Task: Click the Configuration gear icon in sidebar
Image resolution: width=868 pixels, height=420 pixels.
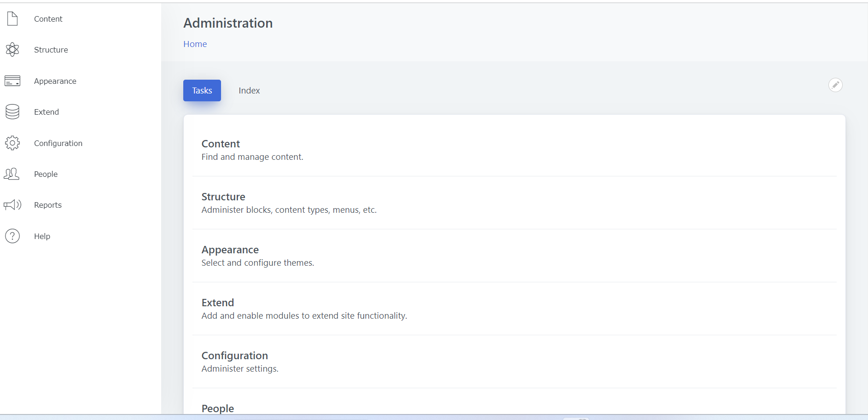Action: [12, 143]
